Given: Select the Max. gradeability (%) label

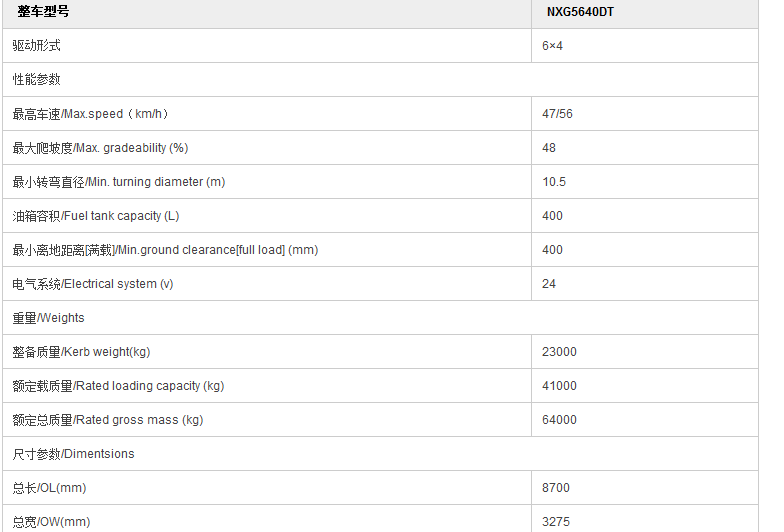Looking at the screenshot, I should click(x=100, y=148).
